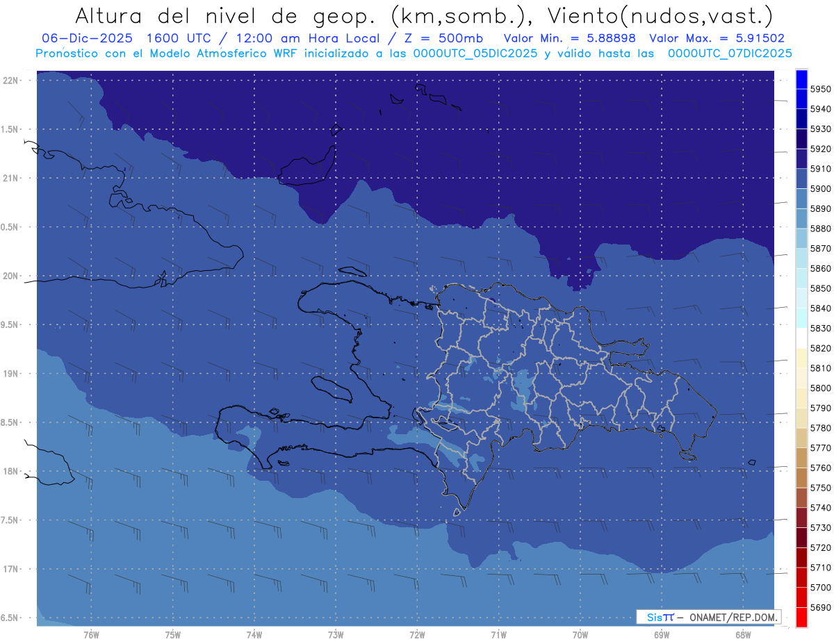This screenshot has height=644, width=834.
Task: Select the legend value '5780'
Action: tap(821, 428)
